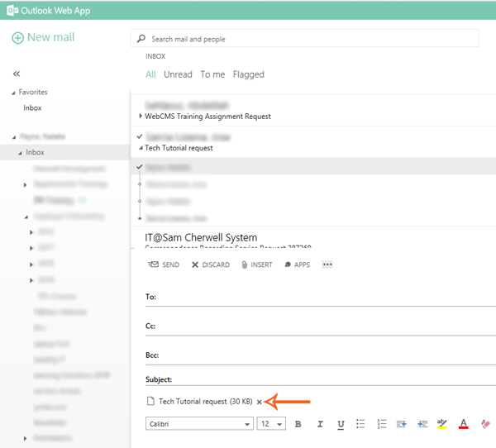Click the attachment file icon
The width and height of the screenshot is (496, 448).
point(150,401)
